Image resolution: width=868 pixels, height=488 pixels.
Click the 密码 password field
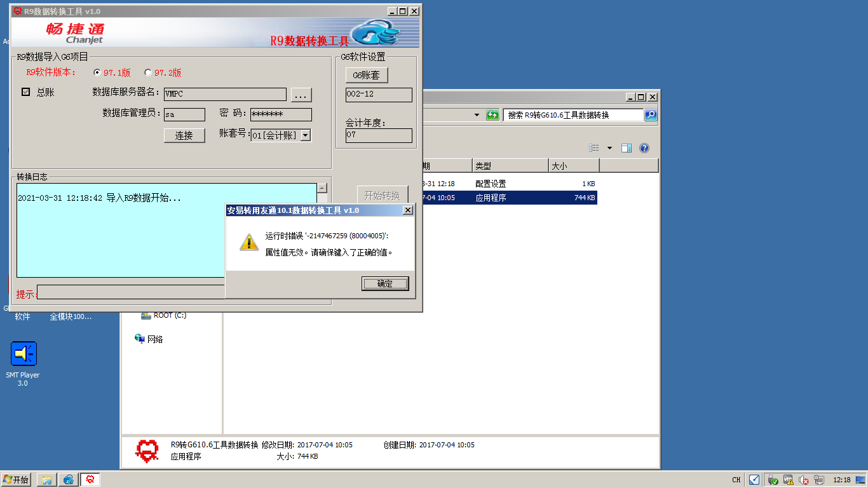tap(281, 114)
